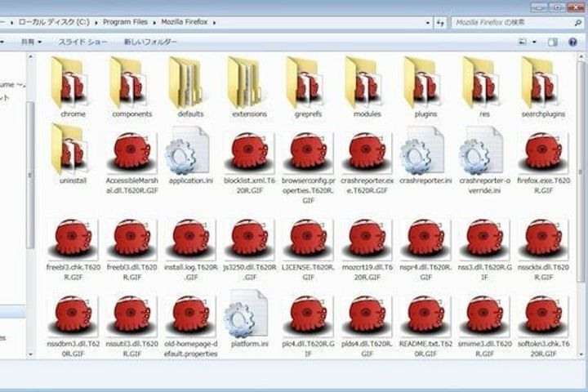Select nspr4.dll.T620R.GIF file icon

425,239
